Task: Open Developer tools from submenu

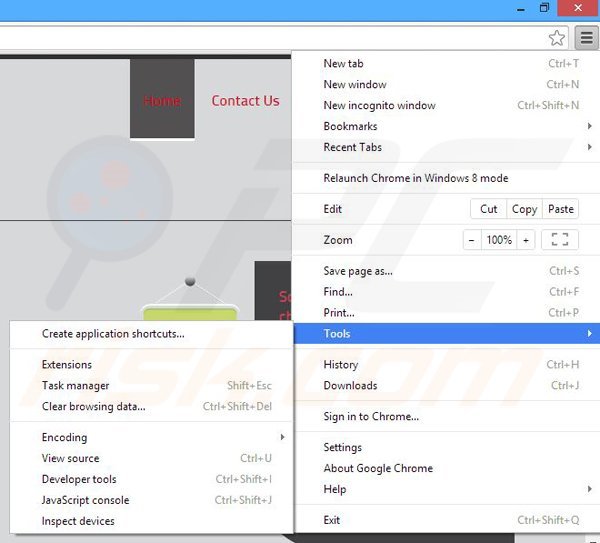Action: click(x=152, y=479)
